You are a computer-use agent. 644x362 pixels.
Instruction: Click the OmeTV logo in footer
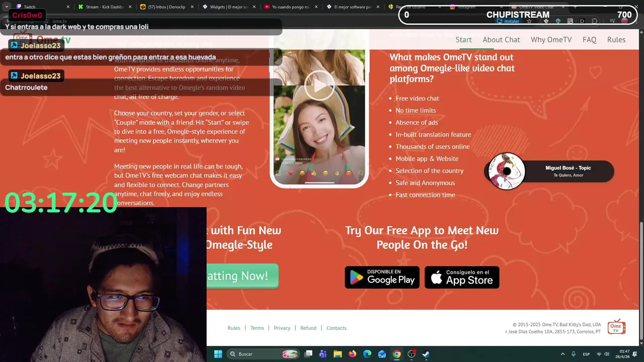point(616,327)
